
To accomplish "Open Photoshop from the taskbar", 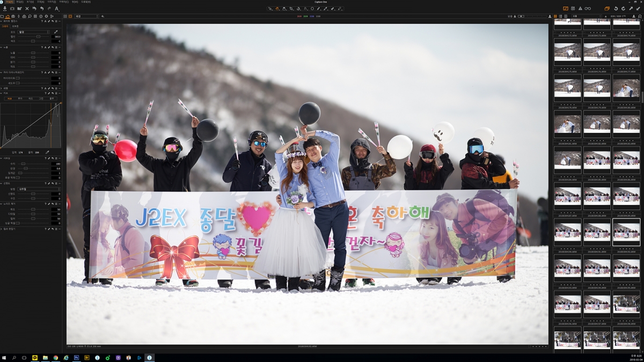I will coord(76,357).
